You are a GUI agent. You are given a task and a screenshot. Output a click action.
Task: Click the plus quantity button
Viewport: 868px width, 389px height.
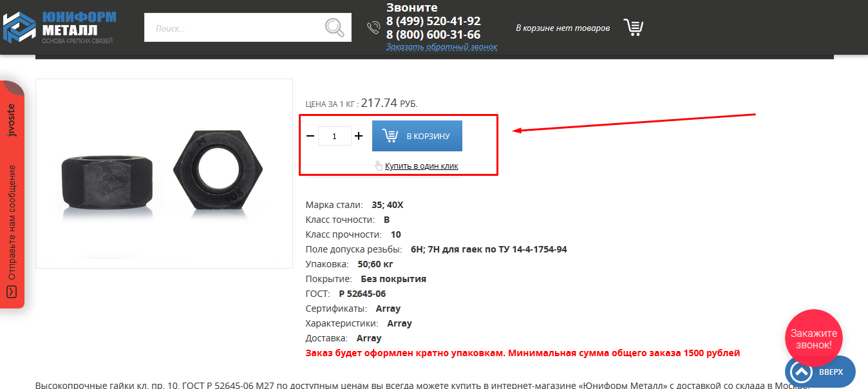click(x=359, y=136)
